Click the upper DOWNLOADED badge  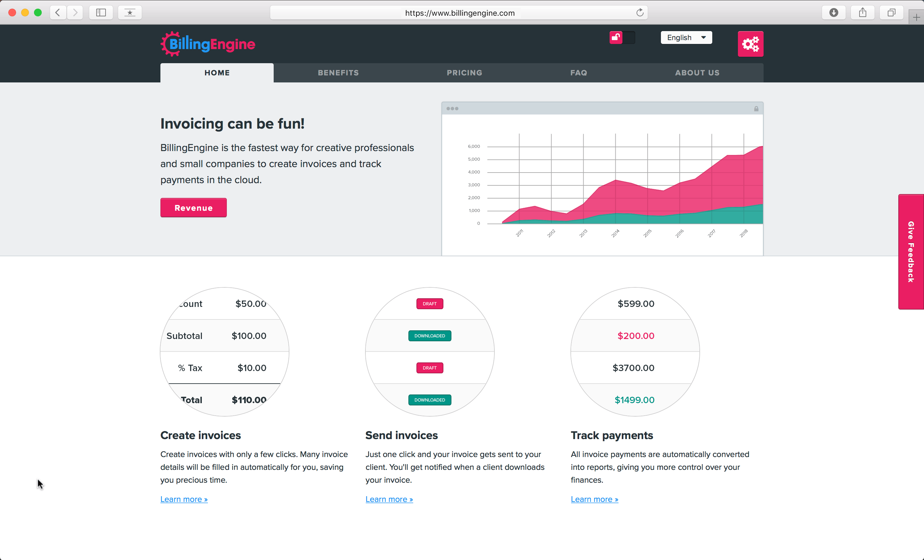click(x=430, y=336)
